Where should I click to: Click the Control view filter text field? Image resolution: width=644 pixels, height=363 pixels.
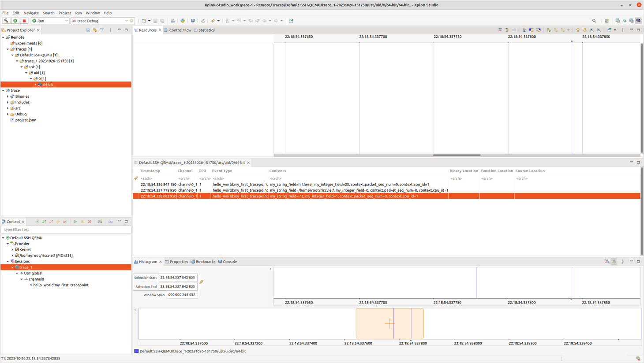pos(66,230)
